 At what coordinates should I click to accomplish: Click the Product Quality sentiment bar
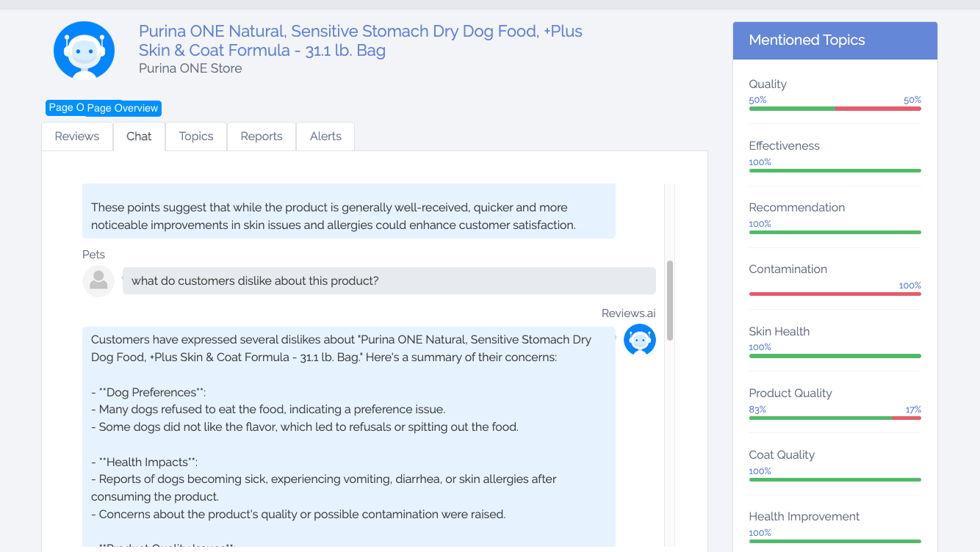(835, 418)
